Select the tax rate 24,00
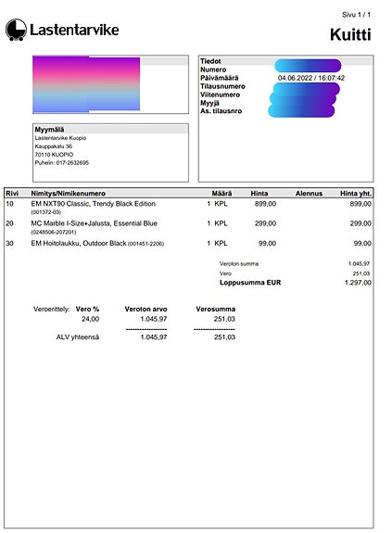Viewport: 392px width, 533px height. (x=91, y=319)
